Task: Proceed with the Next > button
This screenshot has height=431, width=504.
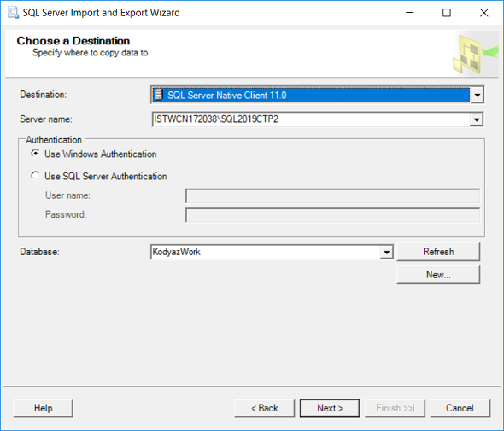Action: 330,408
